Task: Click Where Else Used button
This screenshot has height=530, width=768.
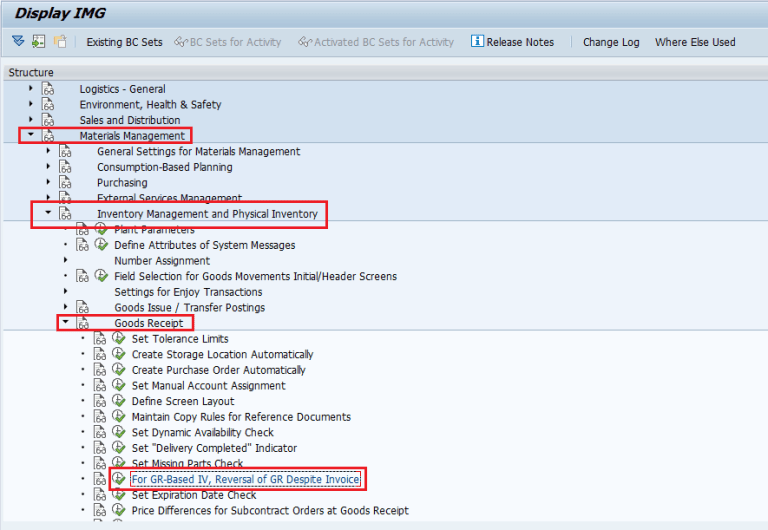Action: tap(695, 42)
